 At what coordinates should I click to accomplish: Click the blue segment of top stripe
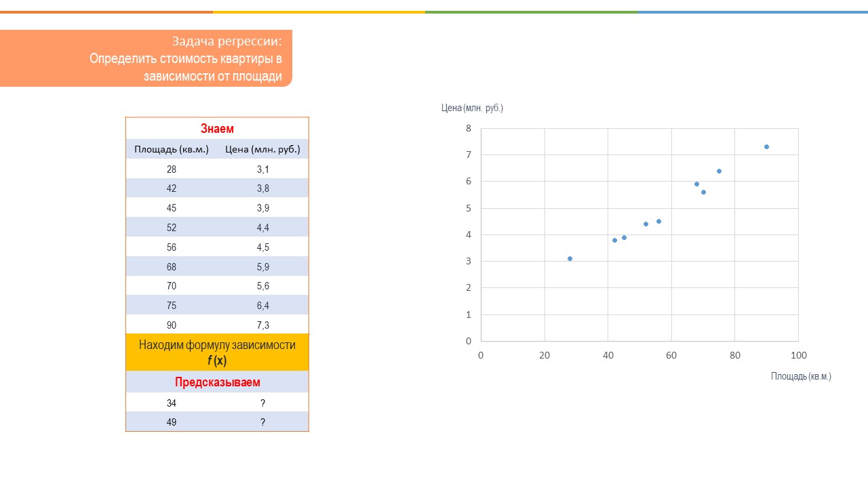pyautogui.click(x=753, y=12)
